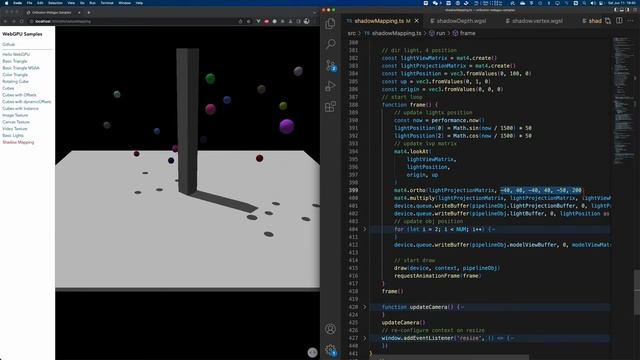
Task: Open the Basic Lights sample
Action: click(x=13, y=135)
